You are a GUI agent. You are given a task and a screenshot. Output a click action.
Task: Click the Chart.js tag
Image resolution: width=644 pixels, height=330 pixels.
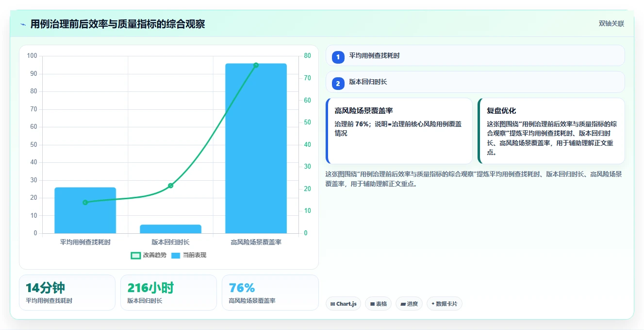point(343,304)
